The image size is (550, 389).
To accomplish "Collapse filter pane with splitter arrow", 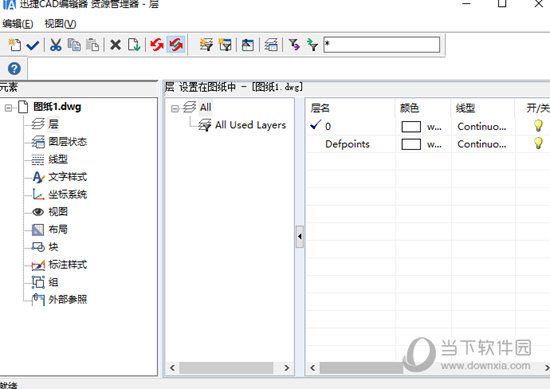I will click(x=300, y=236).
